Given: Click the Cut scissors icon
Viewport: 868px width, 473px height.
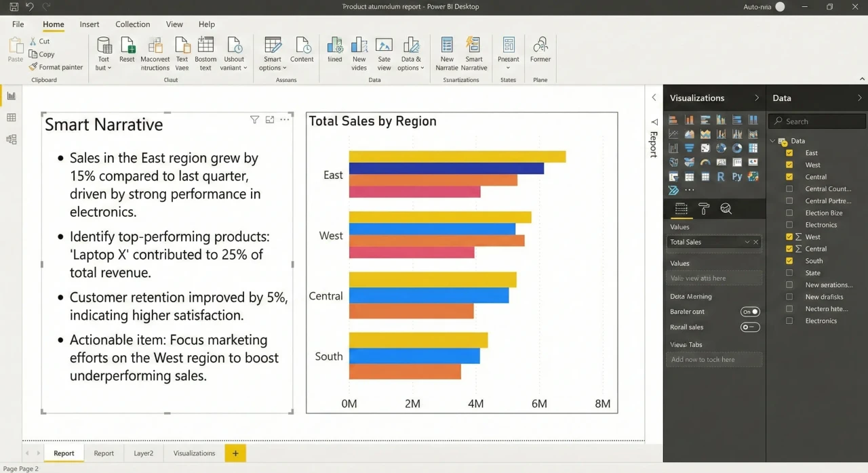Looking at the screenshot, I should click(x=33, y=41).
